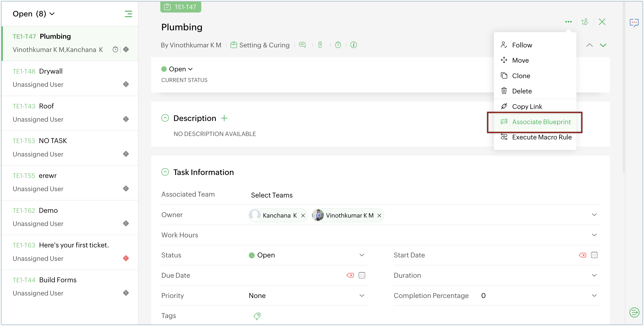Click the attachment paperclip icon
Screen dimensions: 644x326
click(320, 45)
